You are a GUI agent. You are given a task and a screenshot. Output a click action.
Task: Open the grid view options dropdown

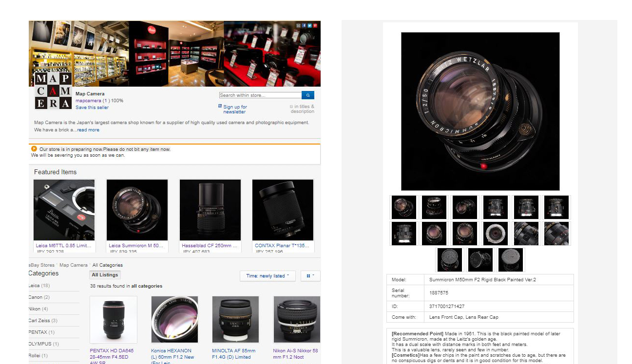click(310, 276)
